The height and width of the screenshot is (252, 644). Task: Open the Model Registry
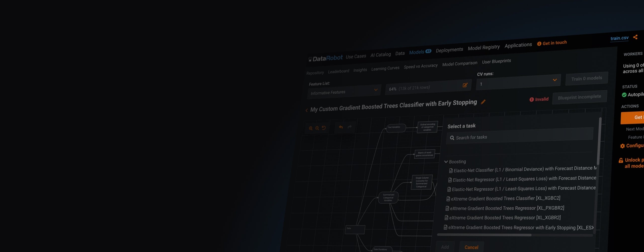[484, 47]
